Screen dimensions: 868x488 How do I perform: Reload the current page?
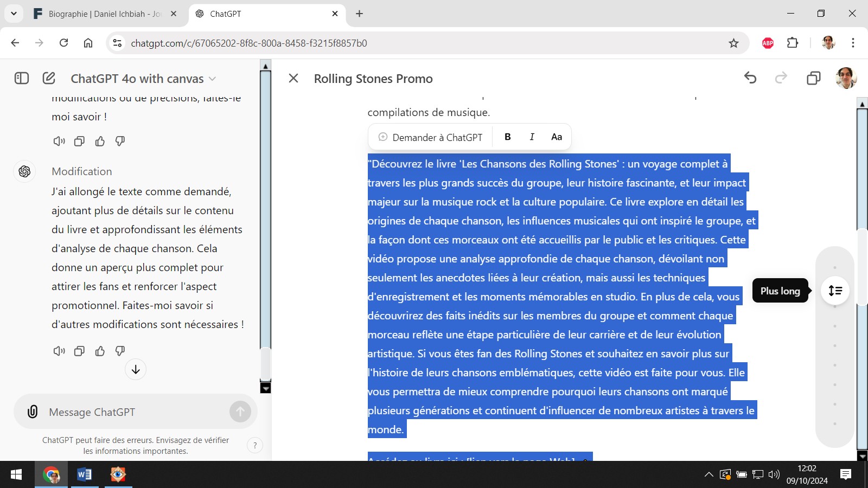(x=63, y=43)
